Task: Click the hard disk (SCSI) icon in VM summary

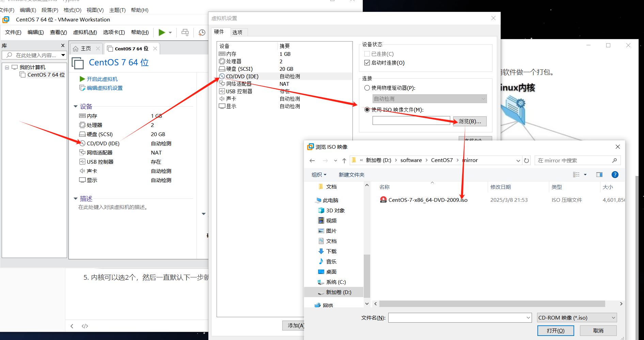Action: pyautogui.click(x=82, y=134)
